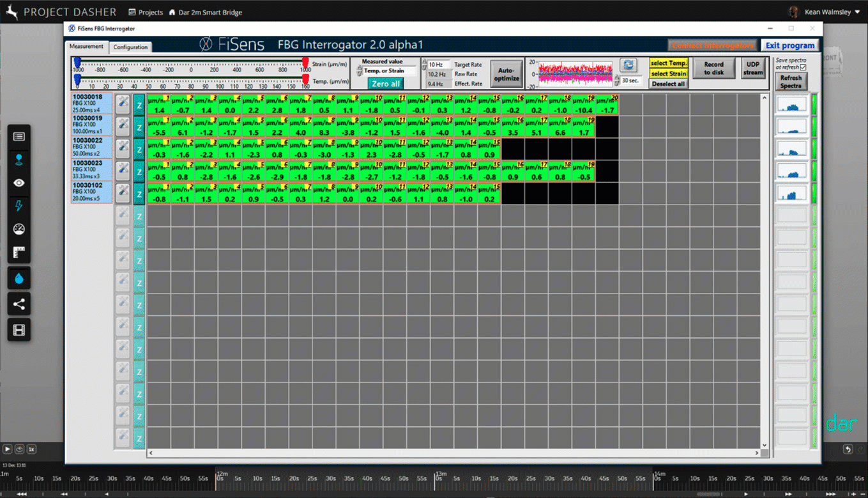Select the water droplet humidity icon
The width and height of the screenshot is (868, 498).
[19, 277]
